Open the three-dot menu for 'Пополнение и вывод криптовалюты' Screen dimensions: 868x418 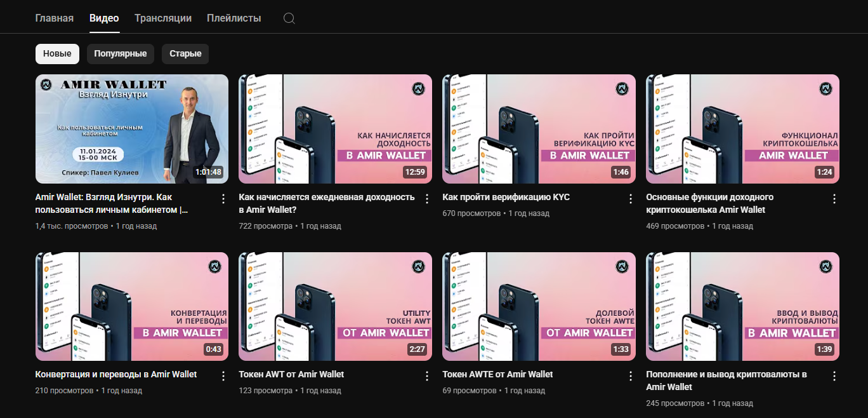click(x=834, y=376)
